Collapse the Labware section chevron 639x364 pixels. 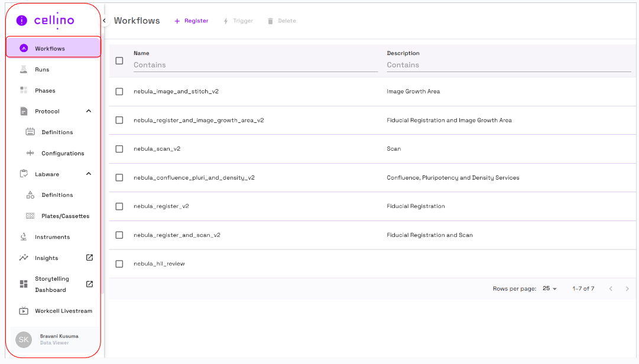point(89,174)
